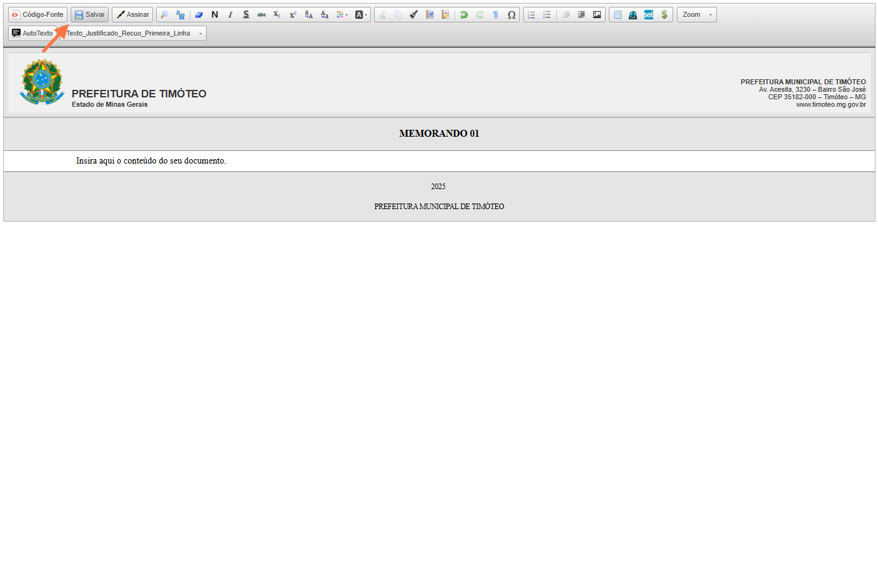Click the insert image icon

pyautogui.click(x=597, y=14)
